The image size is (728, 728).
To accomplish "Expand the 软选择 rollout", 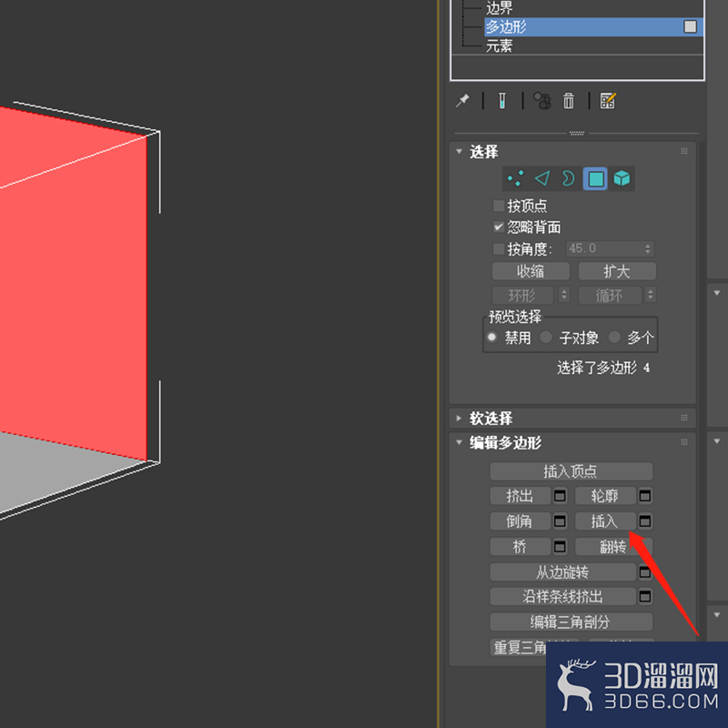I will [x=460, y=419].
